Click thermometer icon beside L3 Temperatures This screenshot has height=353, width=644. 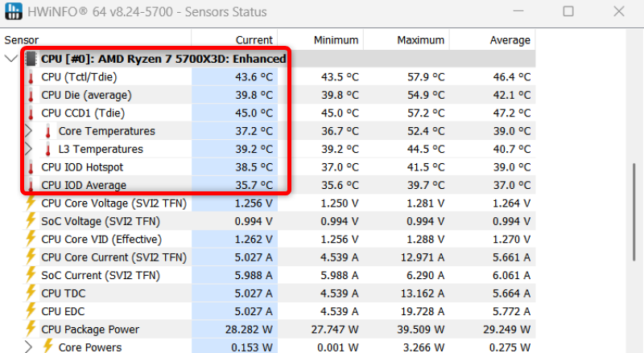coord(48,150)
